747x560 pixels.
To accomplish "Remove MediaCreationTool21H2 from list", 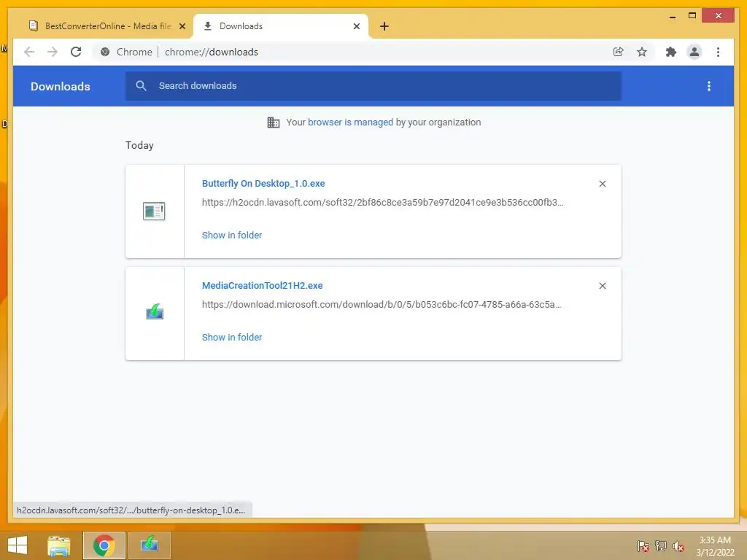I will [x=603, y=286].
